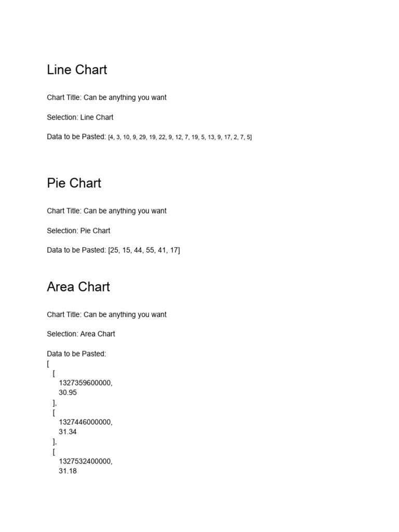Click Chart Title line under Line Chart heading
The width and height of the screenshot is (399, 532).
107,98
